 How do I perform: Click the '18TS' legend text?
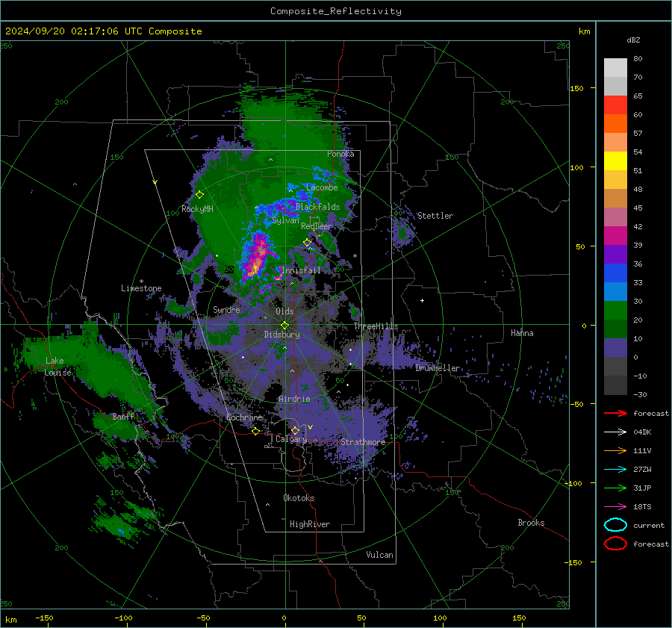coord(642,507)
